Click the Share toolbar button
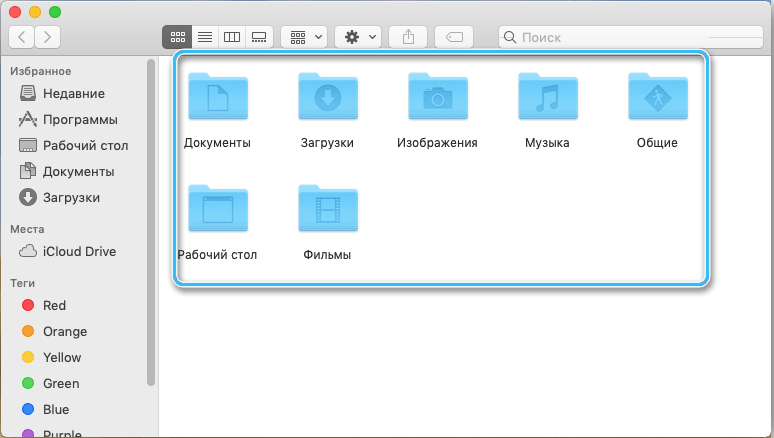774x438 pixels. click(x=407, y=37)
